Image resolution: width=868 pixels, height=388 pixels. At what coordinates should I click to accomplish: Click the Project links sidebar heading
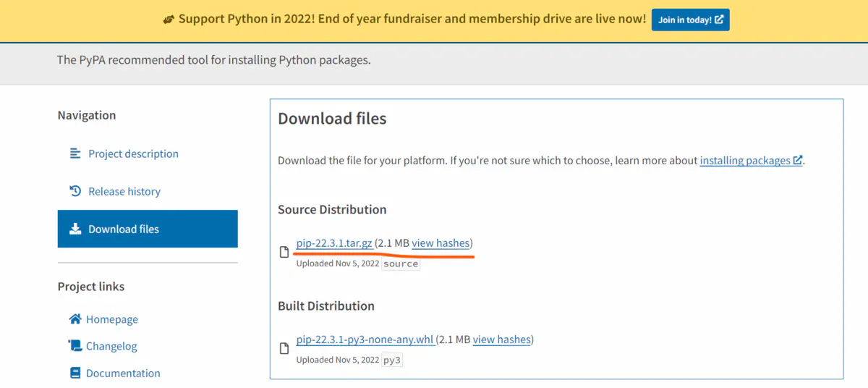(x=91, y=287)
